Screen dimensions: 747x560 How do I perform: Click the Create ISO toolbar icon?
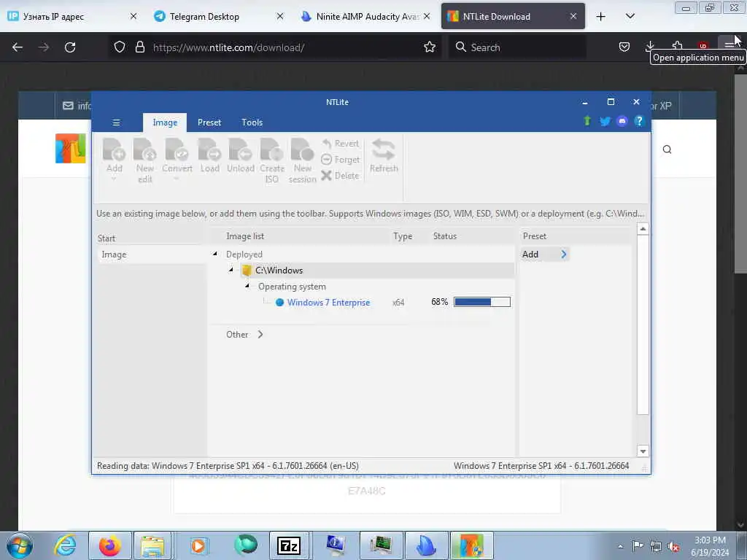pyautogui.click(x=271, y=160)
